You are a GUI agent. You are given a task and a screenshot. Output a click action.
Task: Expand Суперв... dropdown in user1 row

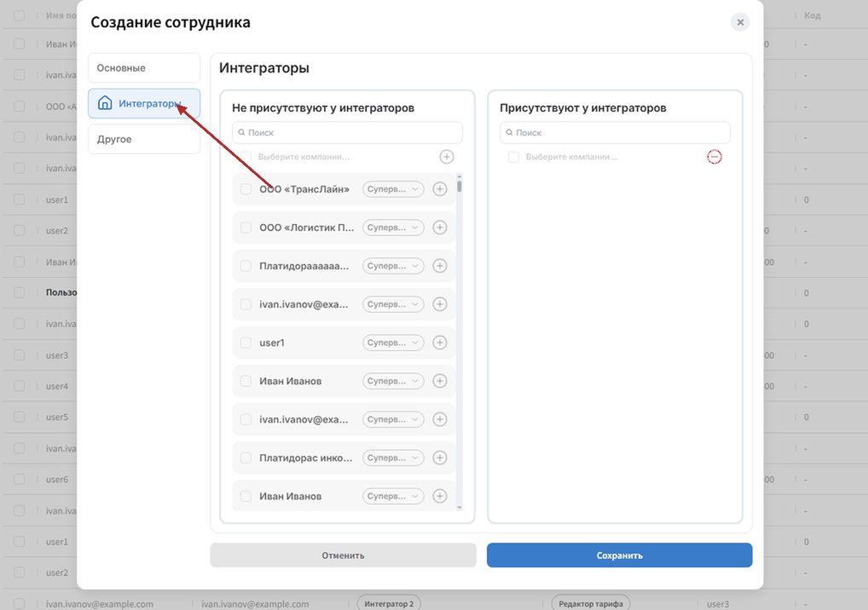point(393,342)
